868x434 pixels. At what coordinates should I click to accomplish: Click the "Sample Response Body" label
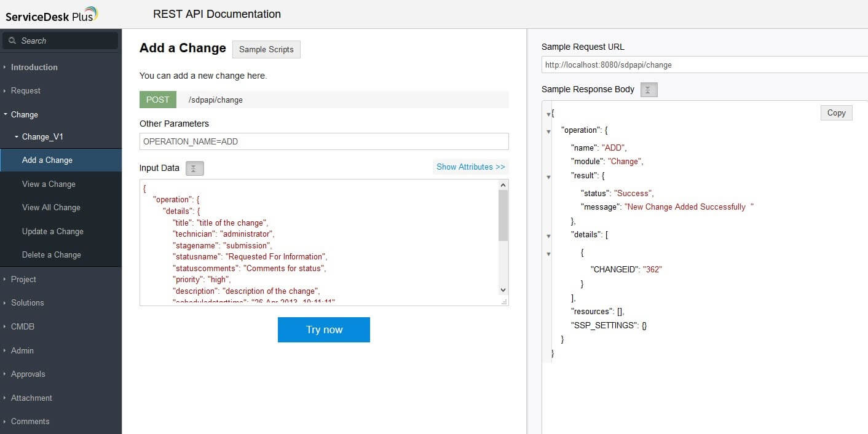(588, 89)
